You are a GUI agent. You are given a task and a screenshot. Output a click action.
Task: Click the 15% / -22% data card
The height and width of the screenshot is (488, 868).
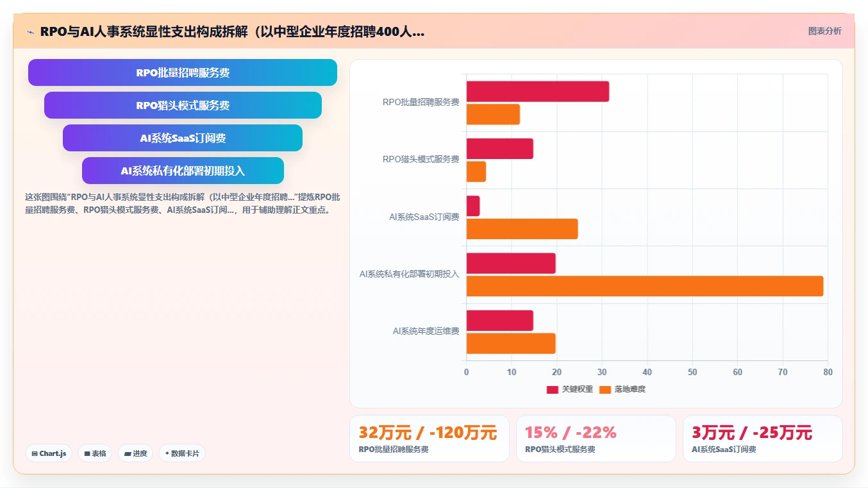point(596,439)
